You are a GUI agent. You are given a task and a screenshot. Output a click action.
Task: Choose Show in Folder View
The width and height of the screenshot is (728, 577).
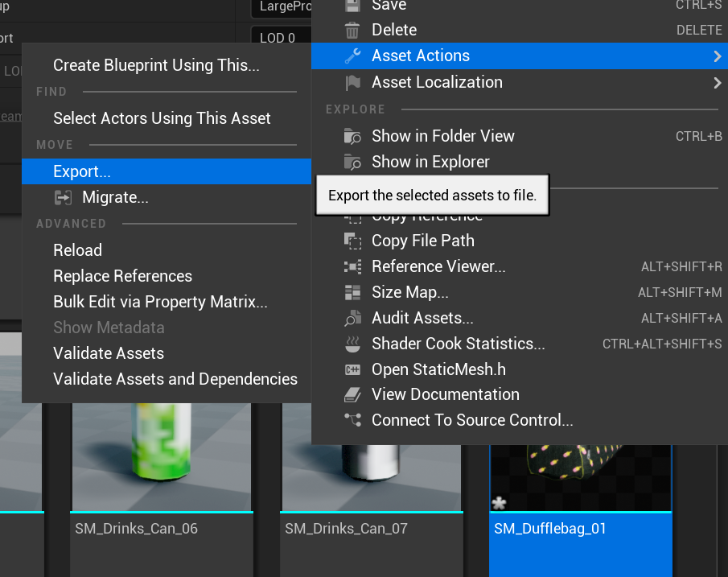click(x=520, y=136)
